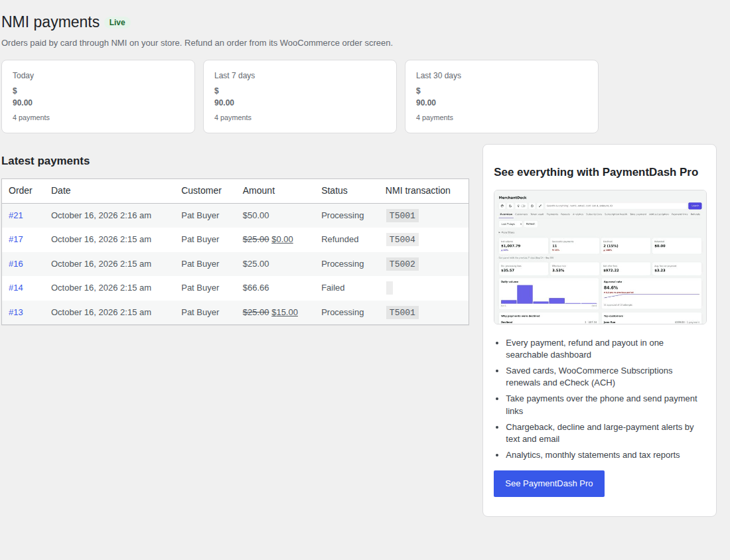Screen dimensions: 730x560
Task: Click the PaymentDash Pro dashboard preview image
Action: 600,257
